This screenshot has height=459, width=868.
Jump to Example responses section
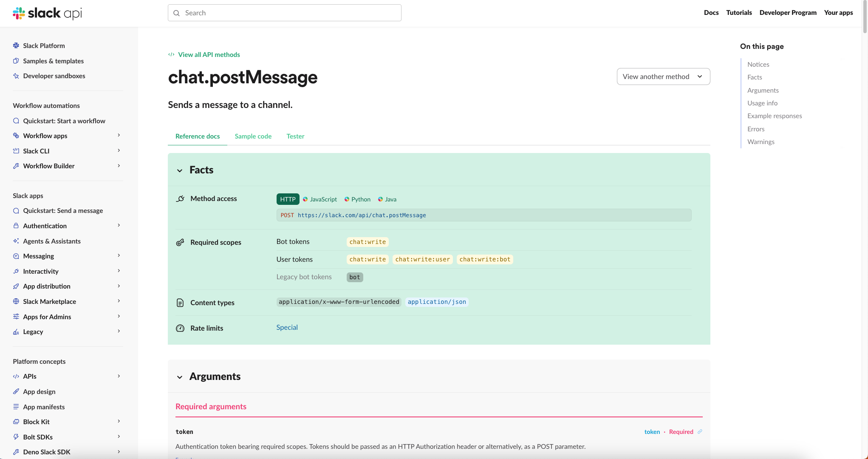coord(775,116)
